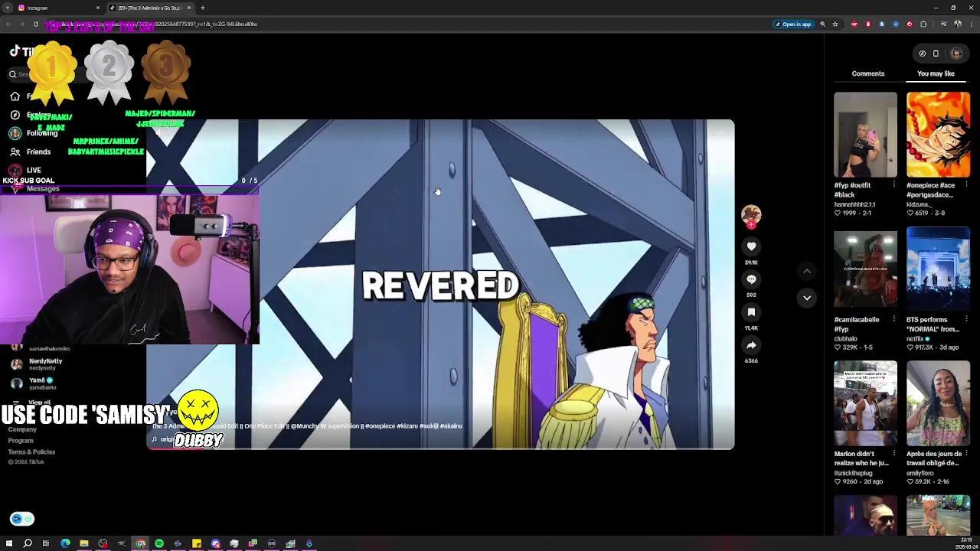Go to the next video with down arrow
980x551 pixels.
[806, 298]
